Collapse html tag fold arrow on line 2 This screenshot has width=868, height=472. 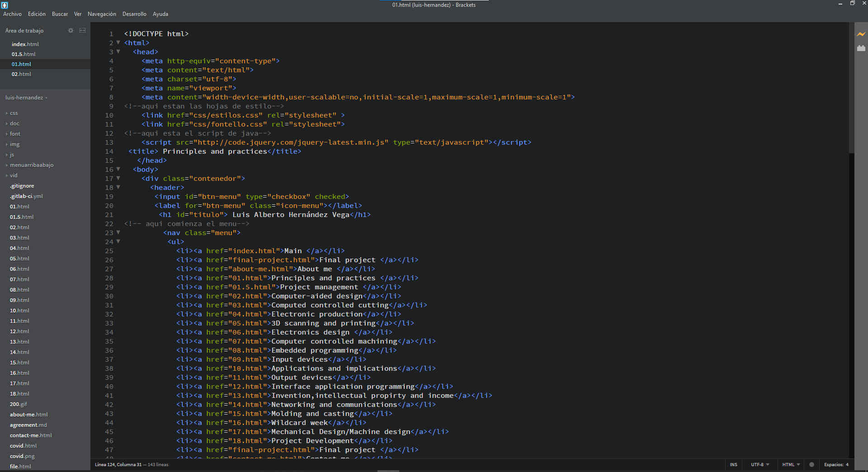tap(118, 42)
